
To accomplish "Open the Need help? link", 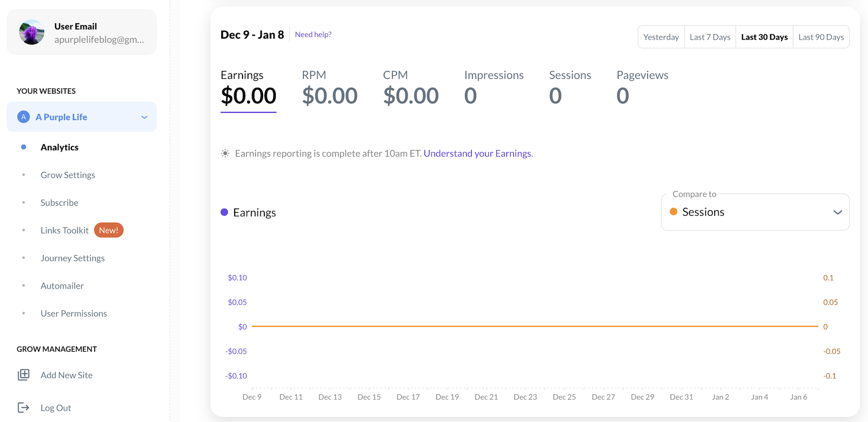I will tap(313, 35).
